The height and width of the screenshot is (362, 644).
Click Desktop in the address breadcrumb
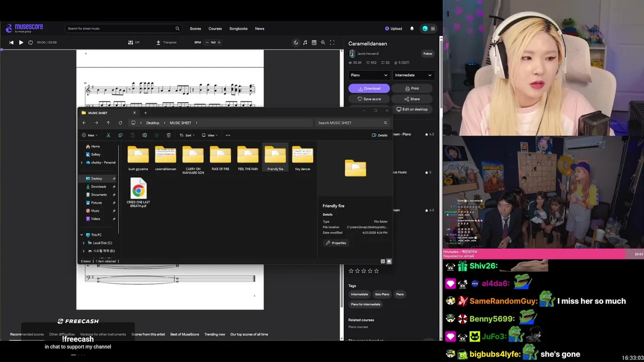tap(153, 123)
